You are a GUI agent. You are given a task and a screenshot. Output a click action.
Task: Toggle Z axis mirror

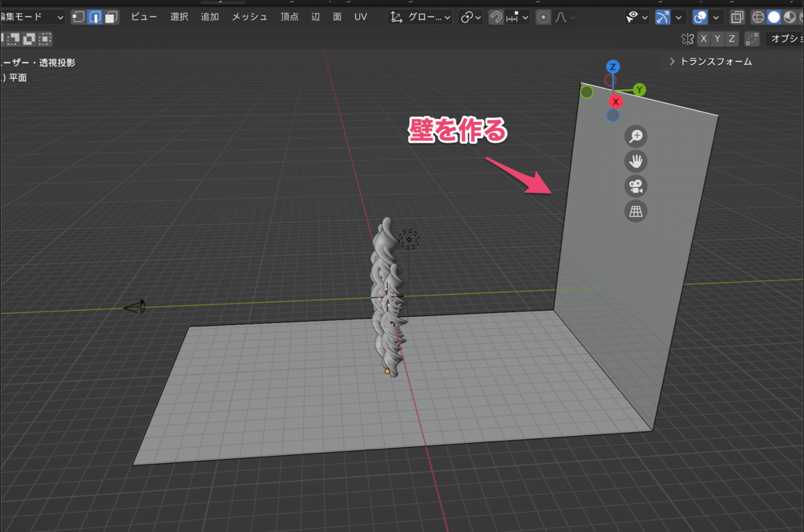(x=732, y=39)
